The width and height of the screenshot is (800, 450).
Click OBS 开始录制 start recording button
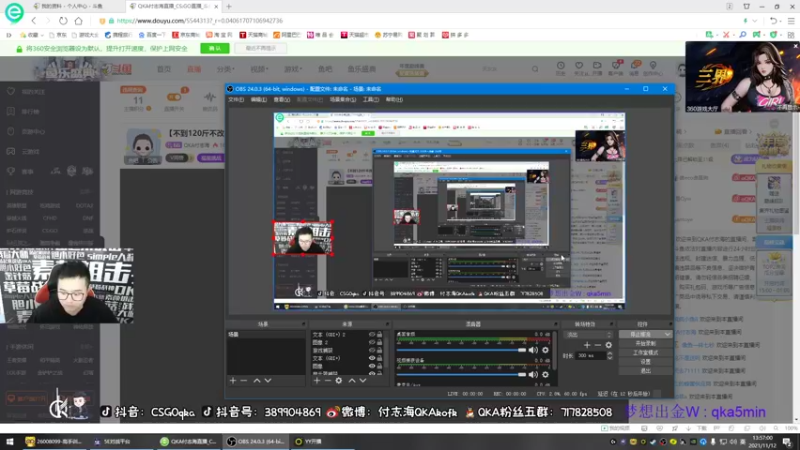tap(645, 344)
